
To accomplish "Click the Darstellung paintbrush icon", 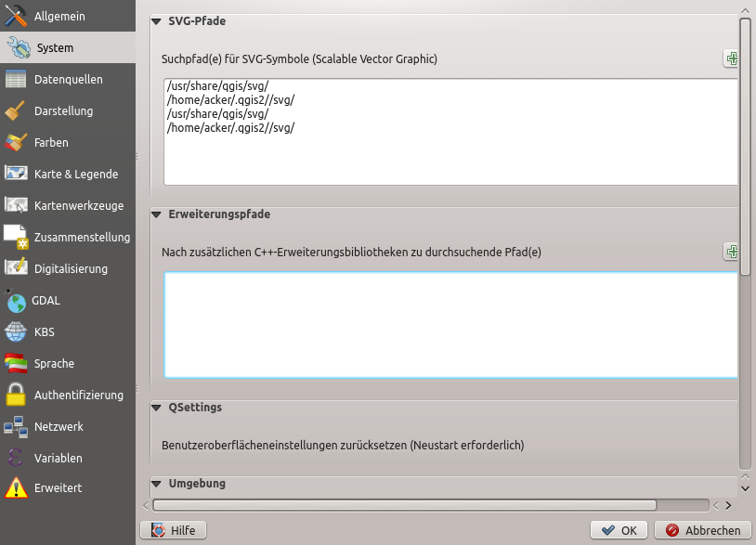I will (16, 110).
